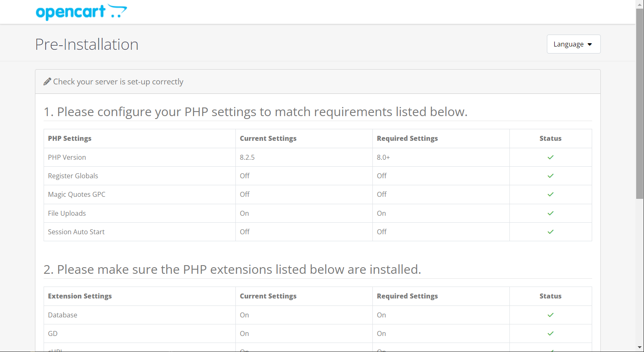Select the Magic Quotes GPC status checkmark

(550, 194)
